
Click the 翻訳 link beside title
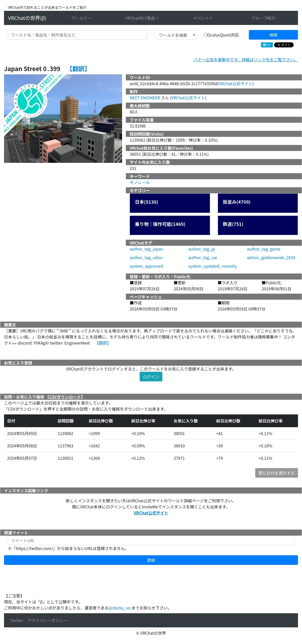tap(78, 69)
